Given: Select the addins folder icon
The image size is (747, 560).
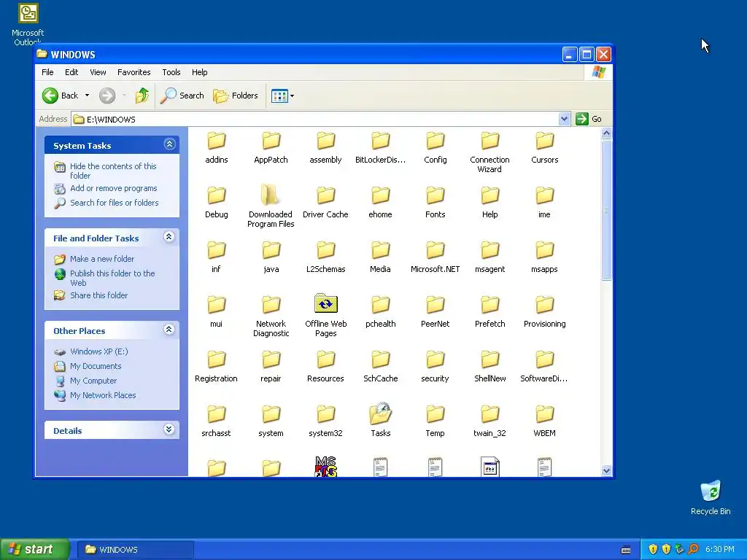Looking at the screenshot, I should (x=216, y=140).
